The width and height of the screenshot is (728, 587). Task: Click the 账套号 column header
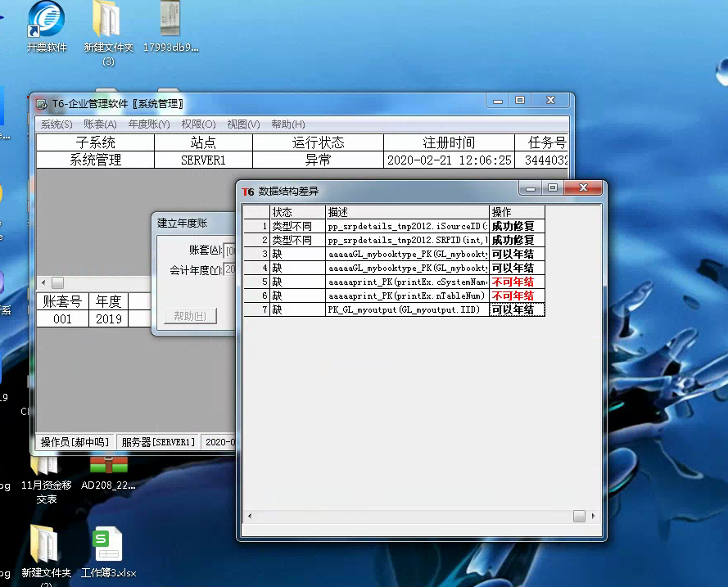(62, 301)
